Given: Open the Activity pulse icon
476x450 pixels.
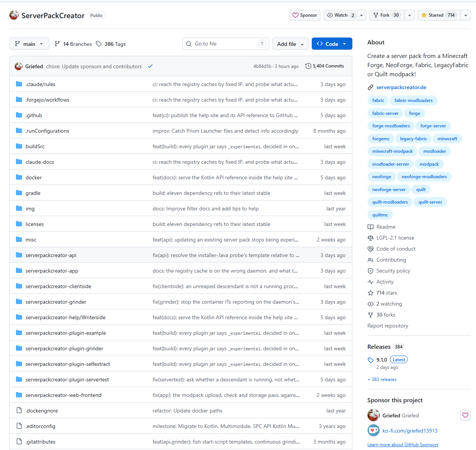Looking at the screenshot, I should [371, 282].
